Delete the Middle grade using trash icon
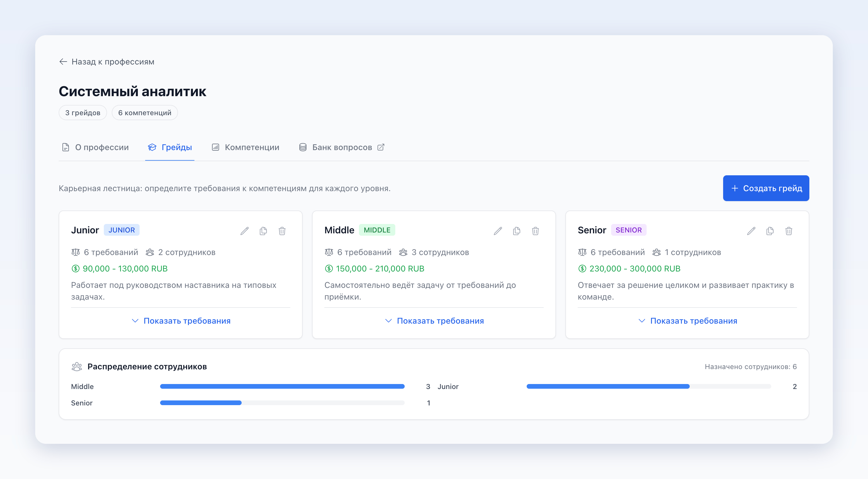This screenshot has height=479, width=868. pyautogui.click(x=536, y=231)
